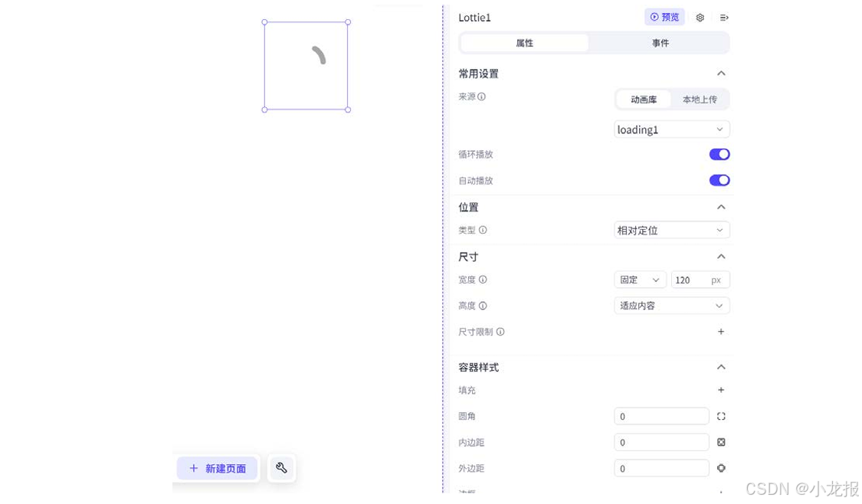Click the wrench tool icon near 新建页面

click(281, 468)
